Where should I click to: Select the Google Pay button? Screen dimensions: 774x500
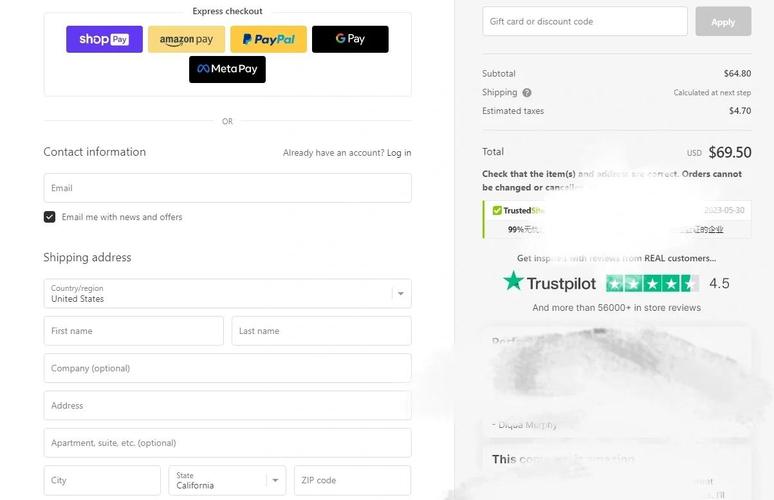tap(350, 39)
